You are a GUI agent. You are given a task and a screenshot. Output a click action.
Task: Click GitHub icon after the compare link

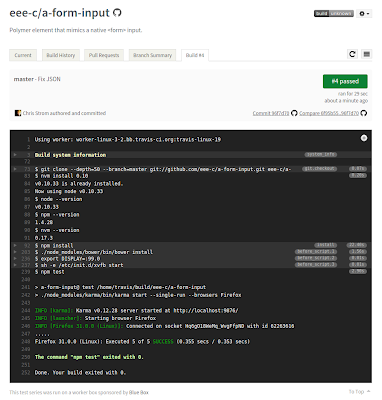[x=364, y=113]
